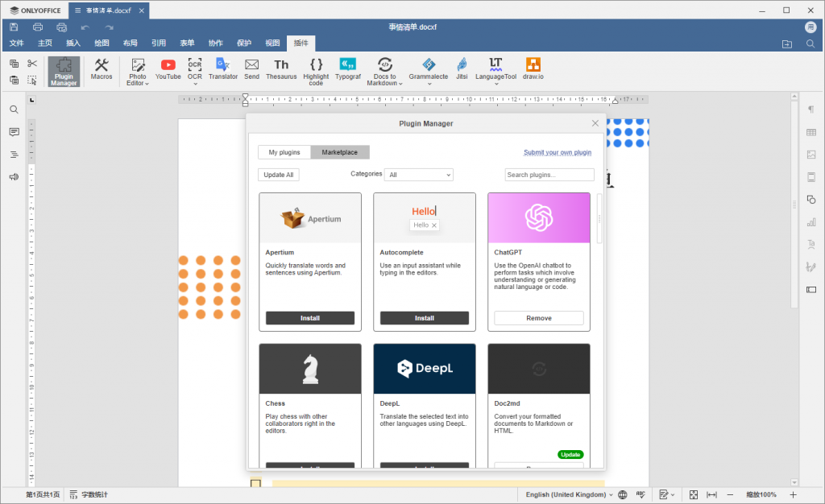Toggle nonprinting characters paragraph mark
The image size is (825, 504).
(810, 109)
